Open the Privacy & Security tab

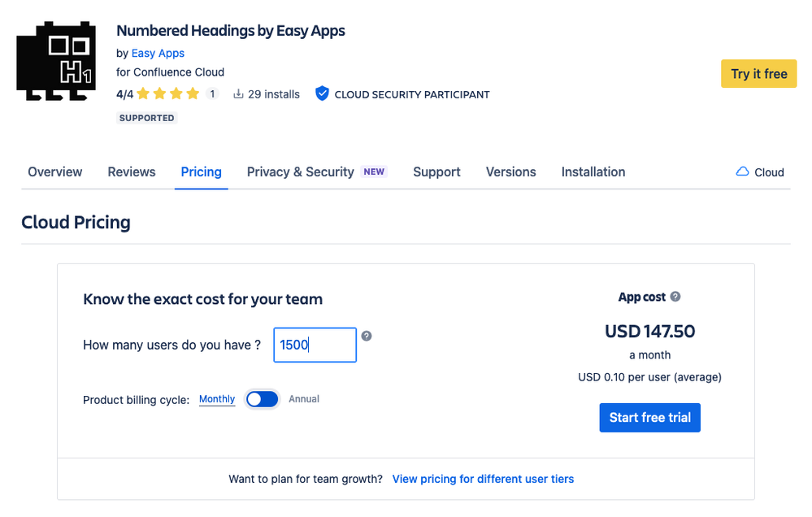pos(301,172)
